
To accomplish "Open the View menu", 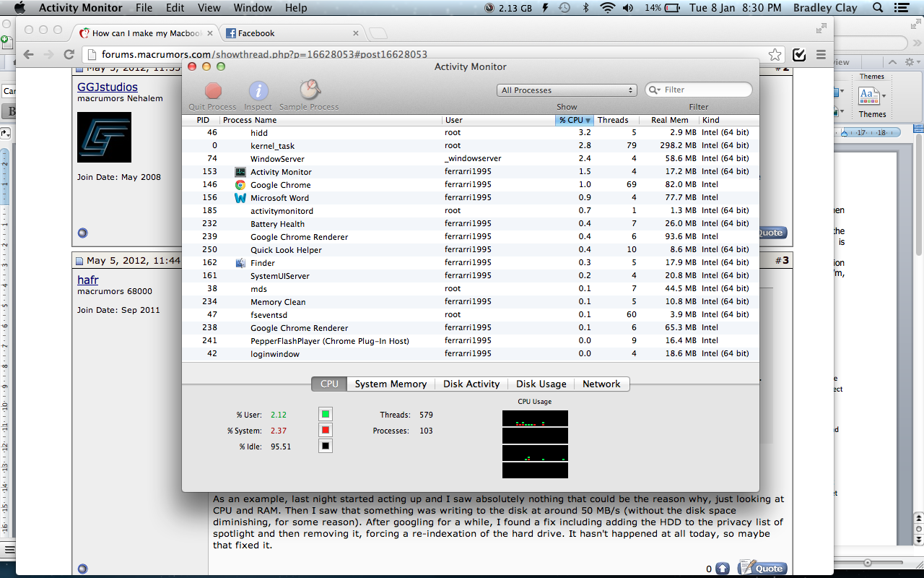I will (209, 8).
